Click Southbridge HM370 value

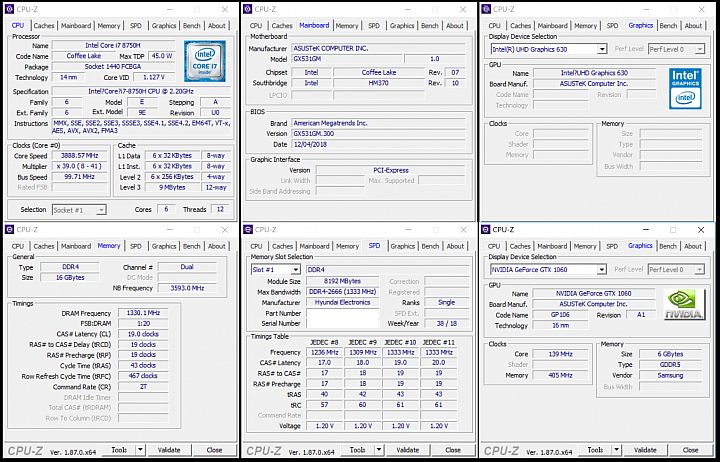379,83
